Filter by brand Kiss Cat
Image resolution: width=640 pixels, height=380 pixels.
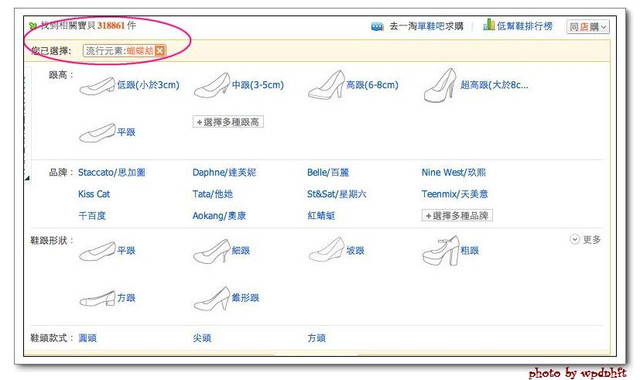94,194
